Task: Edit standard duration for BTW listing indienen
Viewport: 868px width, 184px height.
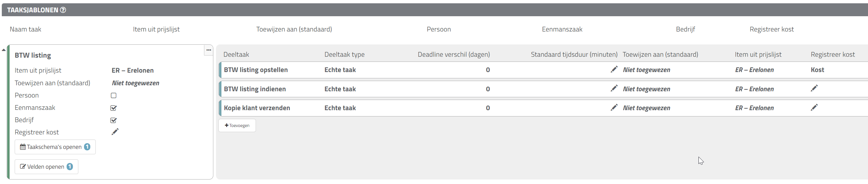Action: [x=614, y=88]
